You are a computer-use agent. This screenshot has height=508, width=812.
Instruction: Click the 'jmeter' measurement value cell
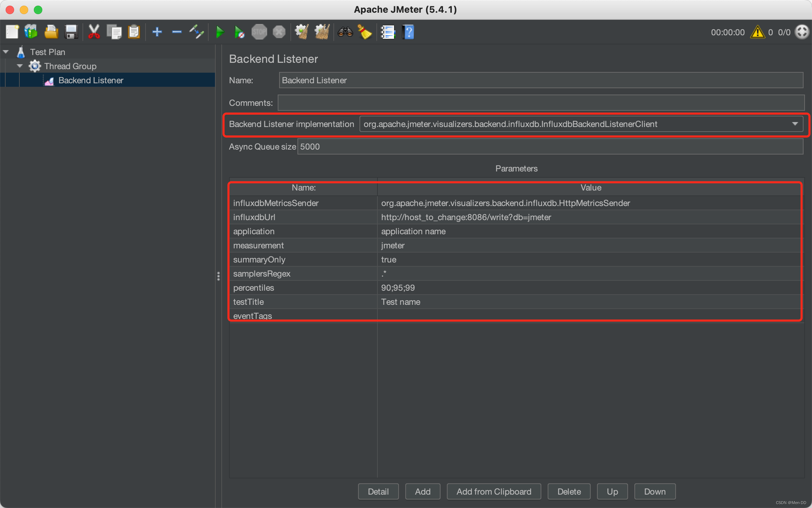[591, 245]
